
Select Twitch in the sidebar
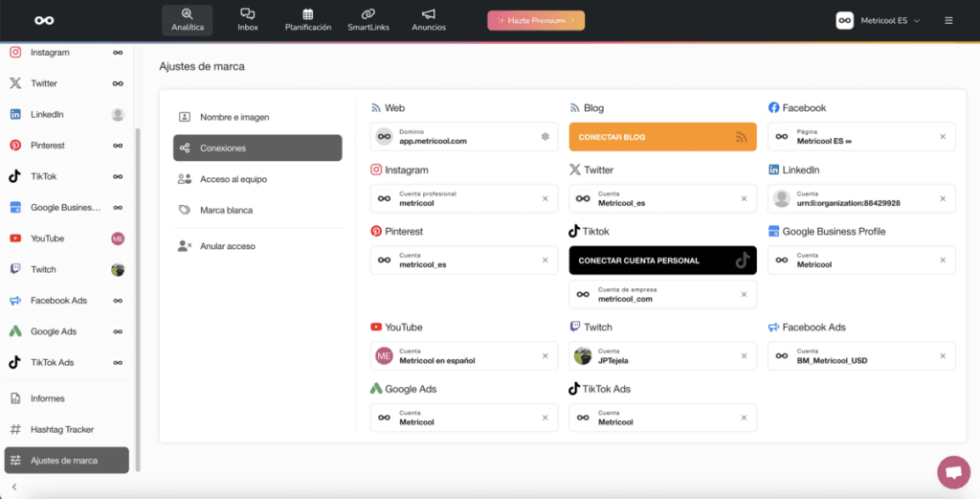[x=67, y=269]
